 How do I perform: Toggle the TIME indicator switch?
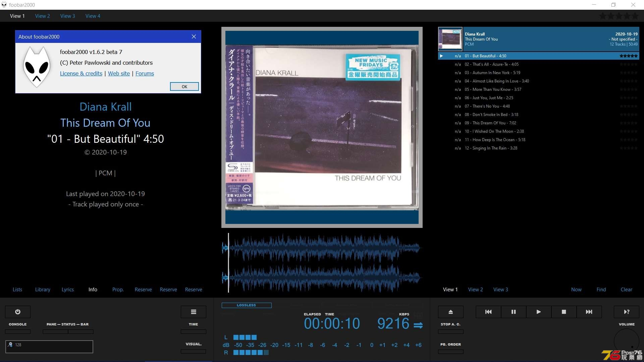click(194, 331)
